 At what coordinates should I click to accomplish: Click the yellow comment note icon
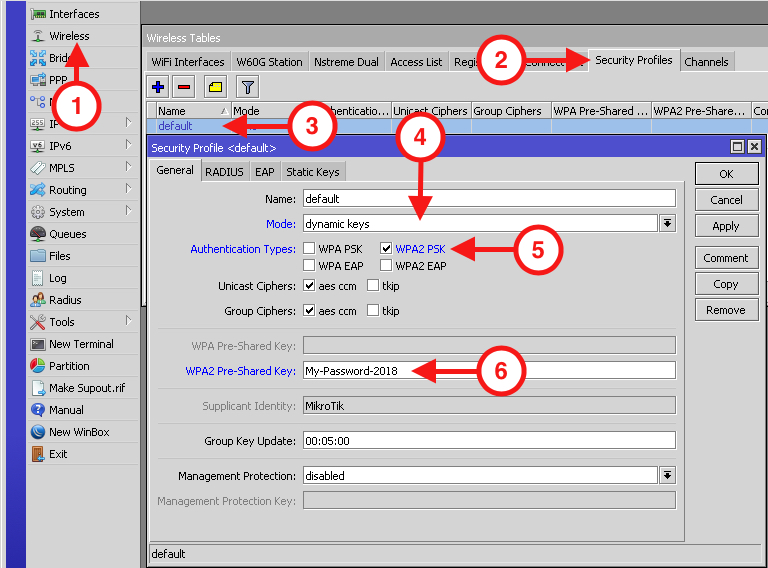[x=216, y=87]
